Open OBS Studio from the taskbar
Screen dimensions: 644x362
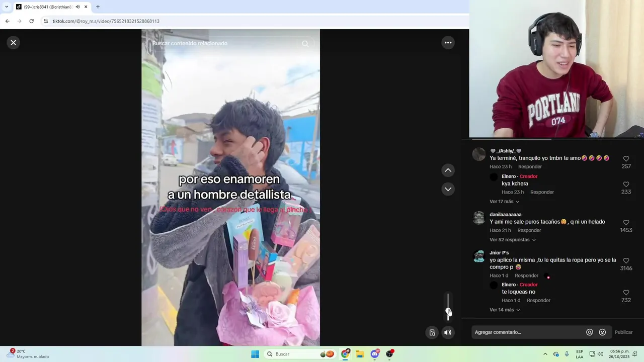389,354
